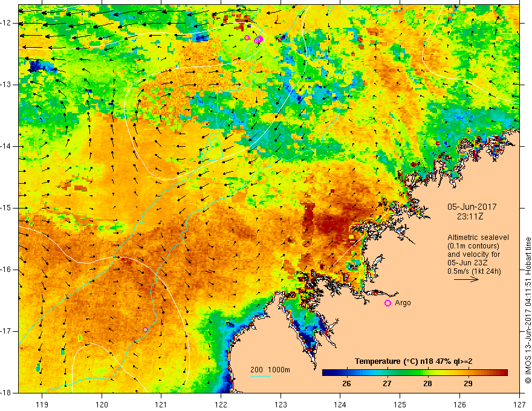
Task: Click the '127' longitude axis label
Action: coord(519,404)
